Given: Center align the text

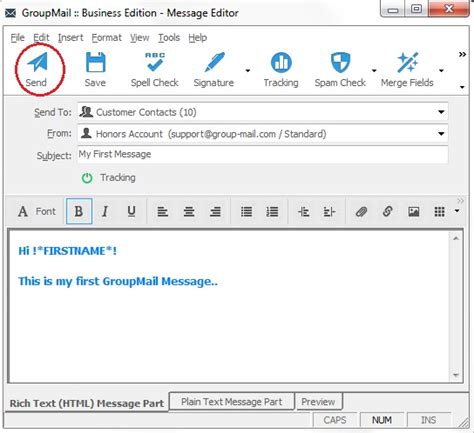Looking at the screenshot, I should coord(189,212).
